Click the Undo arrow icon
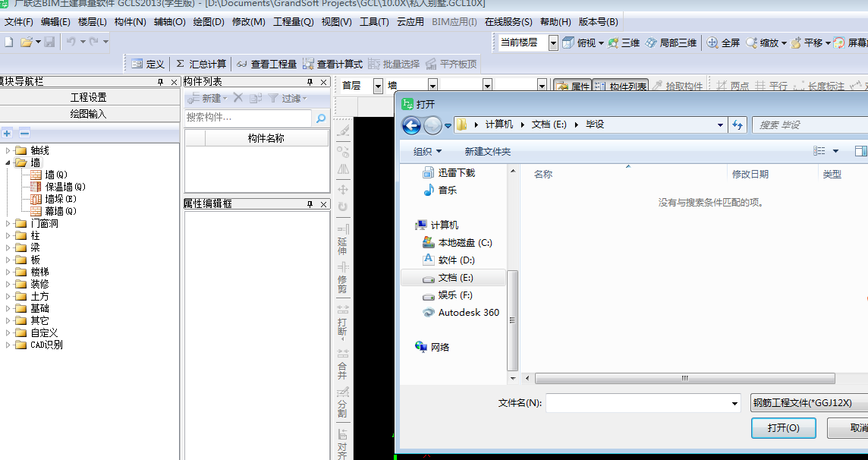The height and width of the screenshot is (460, 868). pos(71,42)
